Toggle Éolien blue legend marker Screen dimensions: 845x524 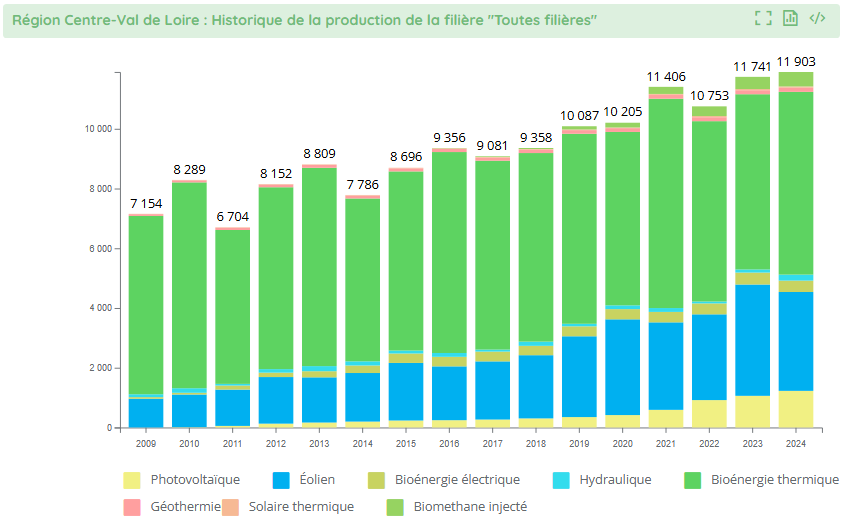[x=283, y=480]
